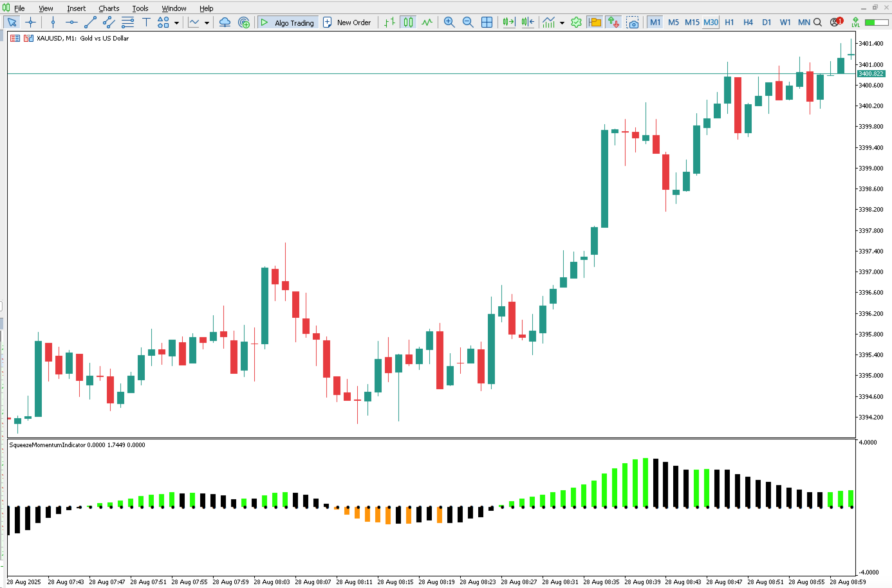Select the cursor arrow tool
The height and width of the screenshot is (588, 892).
[12, 23]
